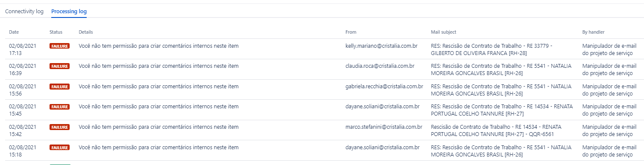Click the Mail subject column header

[444, 32]
